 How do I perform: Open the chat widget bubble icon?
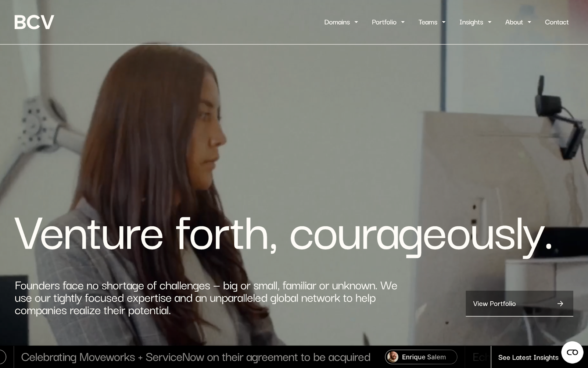(572, 353)
